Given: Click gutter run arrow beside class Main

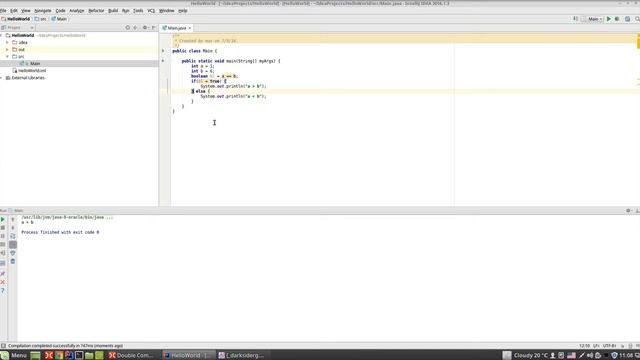Looking at the screenshot, I should (x=163, y=51).
